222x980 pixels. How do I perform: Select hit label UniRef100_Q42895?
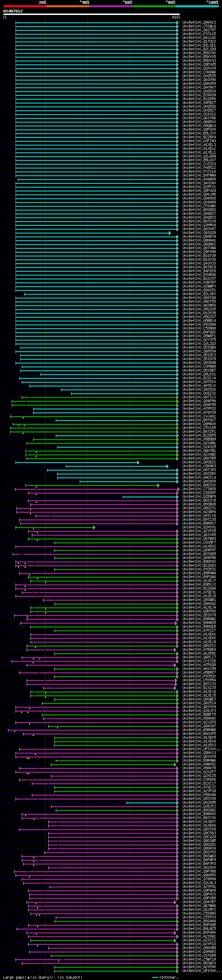(x=199, y=803)
